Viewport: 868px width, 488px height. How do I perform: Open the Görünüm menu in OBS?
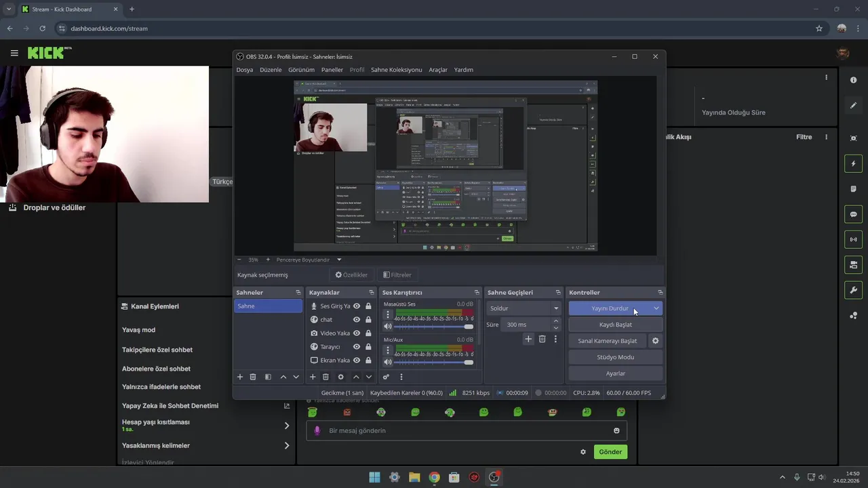pos(301,70)
